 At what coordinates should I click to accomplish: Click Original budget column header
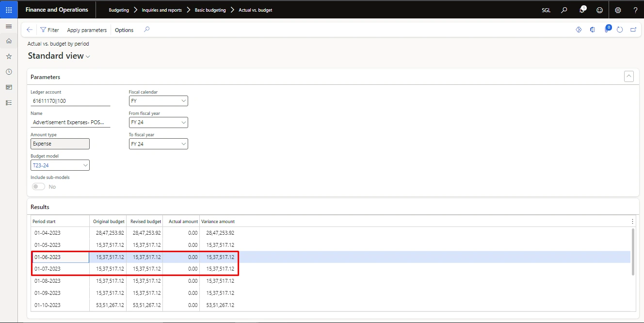108,221
